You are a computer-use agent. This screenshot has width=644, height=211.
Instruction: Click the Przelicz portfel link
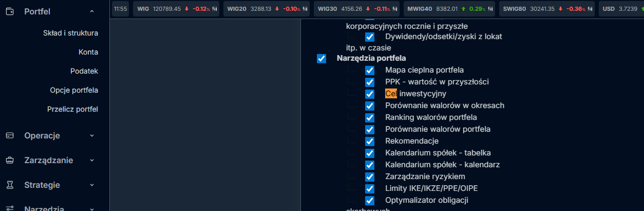pyautogui.click(x=72, y=109)
